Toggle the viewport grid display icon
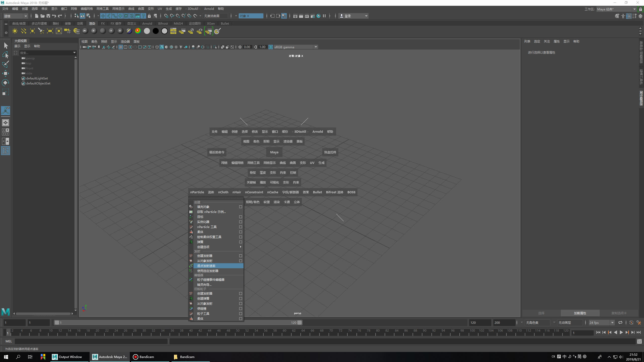This screenshot has height=362, width=644. point(121,47)
